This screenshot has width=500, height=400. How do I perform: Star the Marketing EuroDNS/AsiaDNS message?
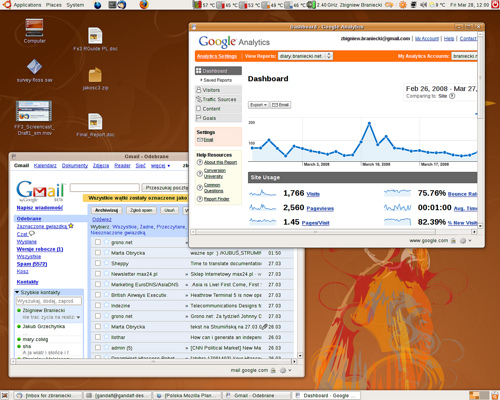click(x=106, y=284)
